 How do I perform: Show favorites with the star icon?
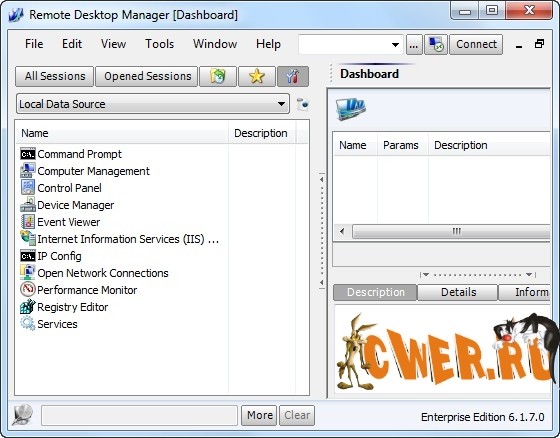pos(257,76)
